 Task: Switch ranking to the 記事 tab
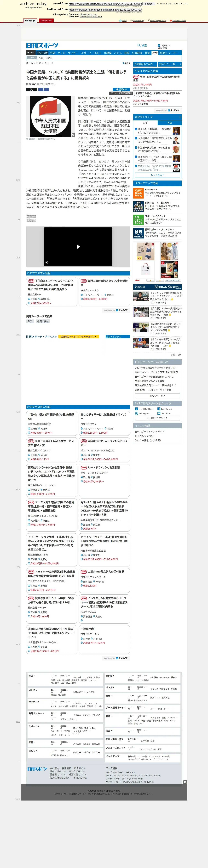[x=145, y=123]
